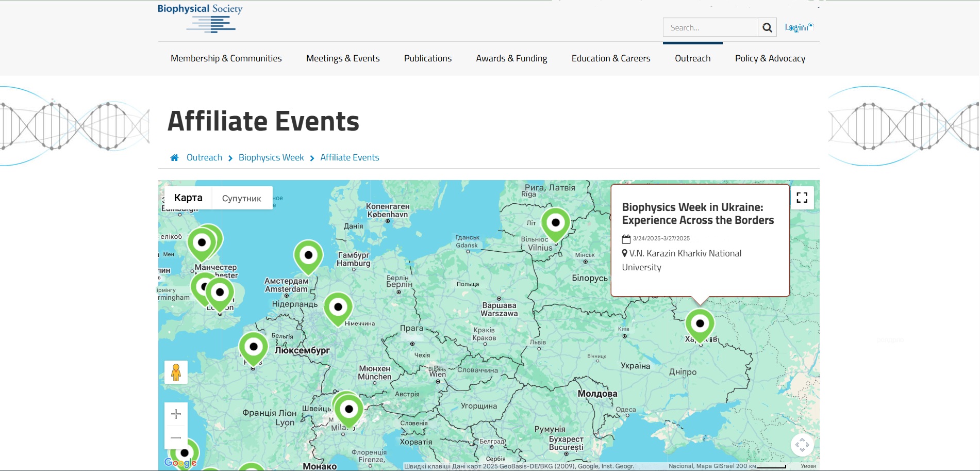This screenshot has height=471, width=980.
Task: Click the event date 3/24/2025-3/27/2025
Action: point(661,238)
